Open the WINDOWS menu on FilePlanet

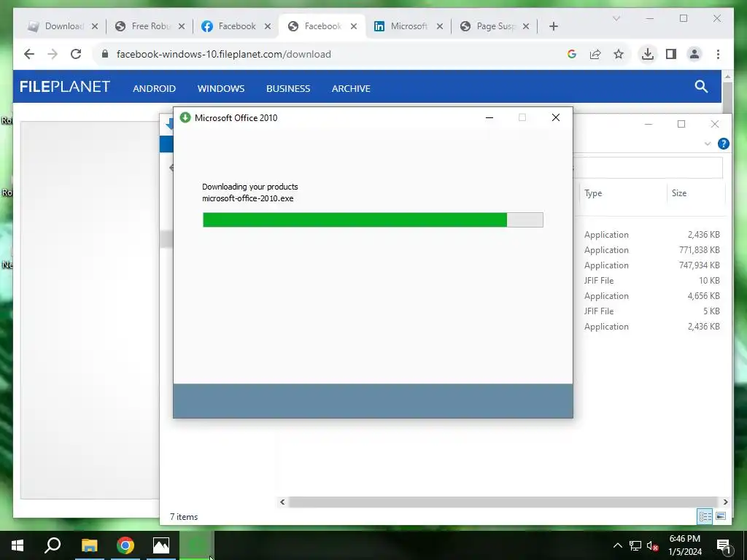pyautogui.click(x=221, y=88)
